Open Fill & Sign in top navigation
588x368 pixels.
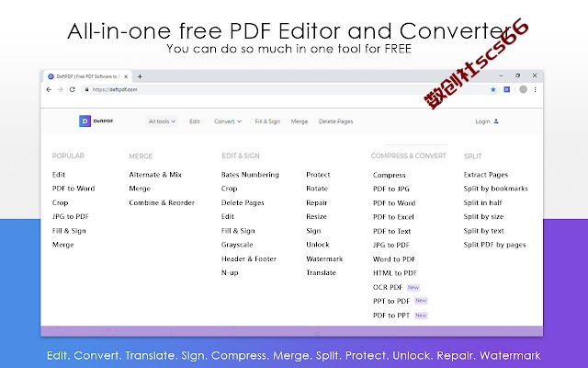(267, 121)
